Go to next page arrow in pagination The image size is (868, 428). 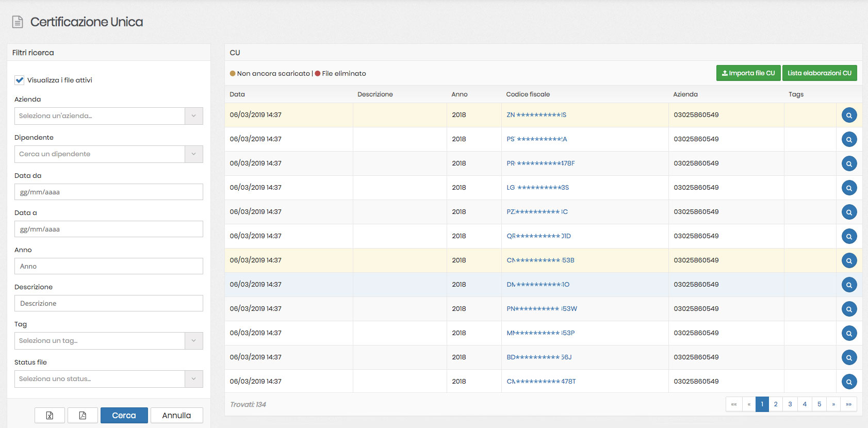pyautogui.click(x=833, y=404)
